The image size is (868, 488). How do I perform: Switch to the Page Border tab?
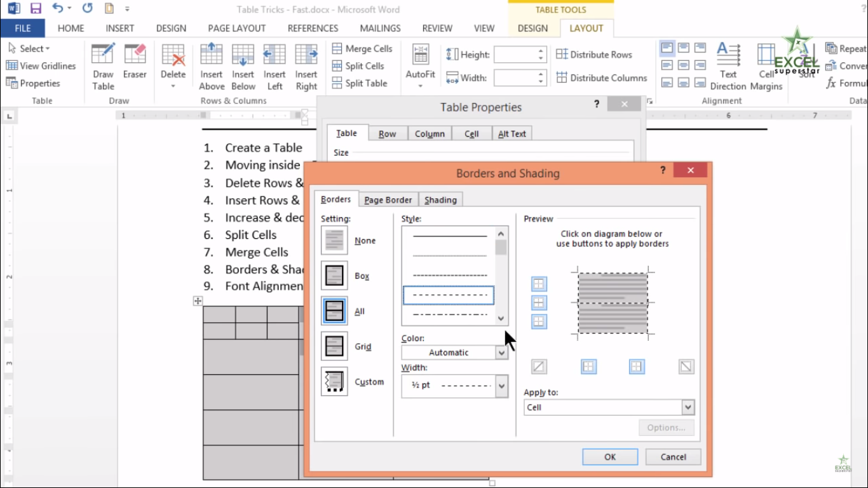pyautogui.click(x=388, y=200)
